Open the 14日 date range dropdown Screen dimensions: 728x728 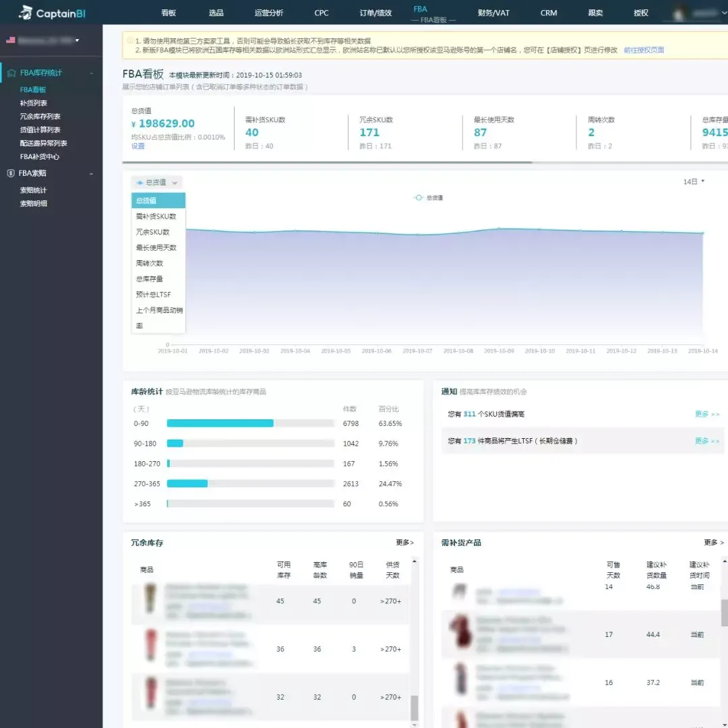(694, 181)
